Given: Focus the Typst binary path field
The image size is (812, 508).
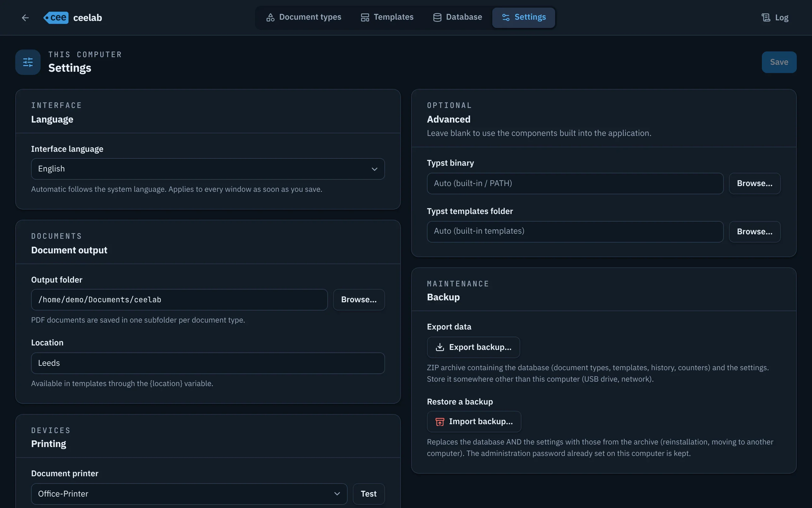Looking at the screenshot, I should [x=575, y=184].
